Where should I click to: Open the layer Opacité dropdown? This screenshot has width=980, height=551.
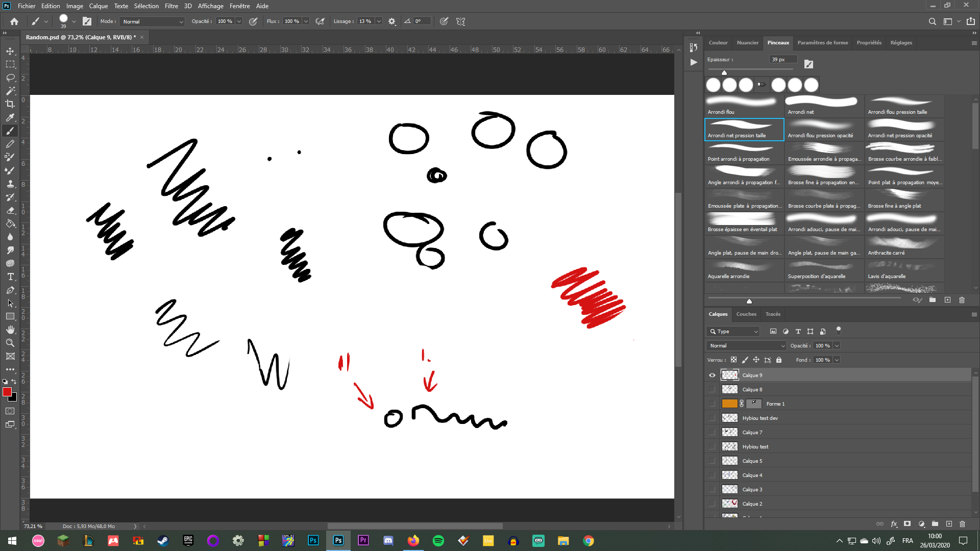[837, 345]
